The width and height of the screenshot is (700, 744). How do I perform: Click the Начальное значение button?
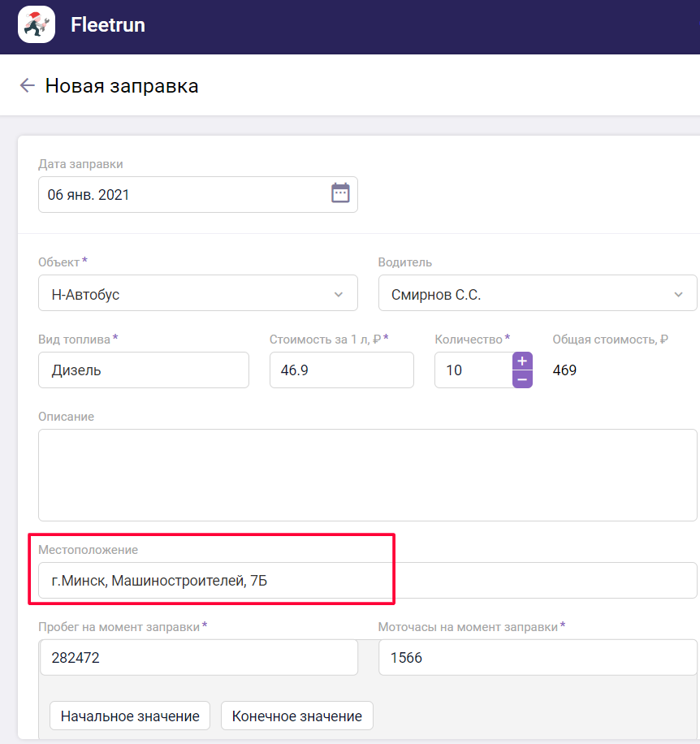coord(130,716)
